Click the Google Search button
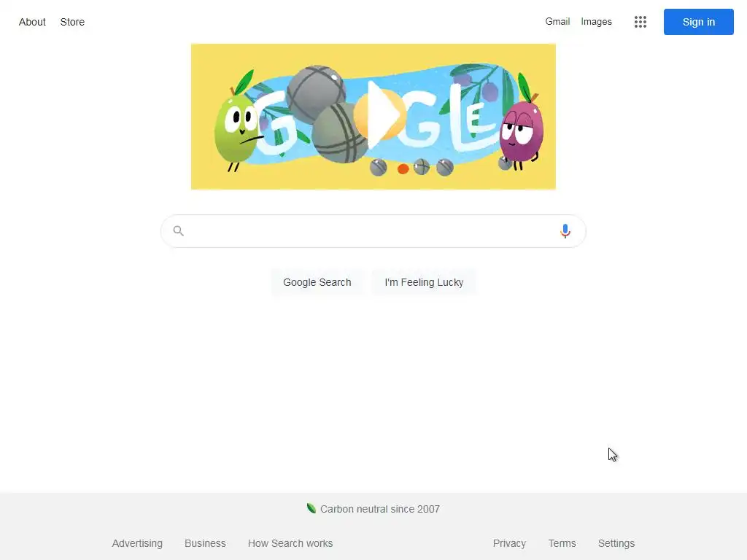Image resolution: width=747 pixels, height=560 pixels. pos(317,282)
